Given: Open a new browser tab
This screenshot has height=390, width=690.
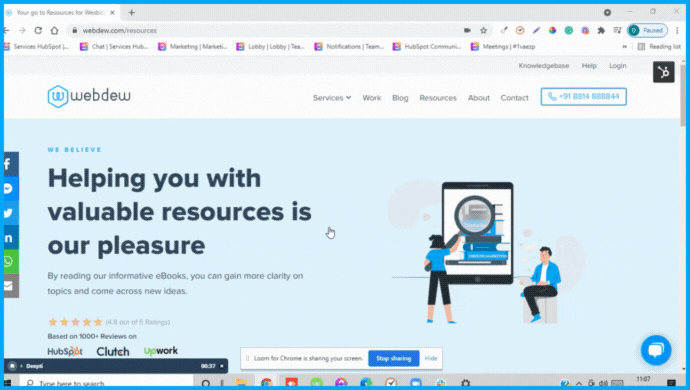Looking at the screenshot, I should tap(131, 13).
